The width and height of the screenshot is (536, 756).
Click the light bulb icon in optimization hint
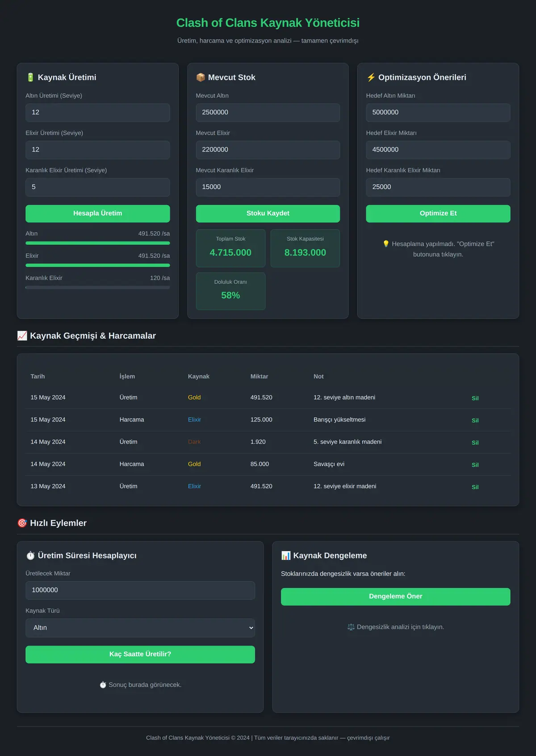(x=386, y=244)
